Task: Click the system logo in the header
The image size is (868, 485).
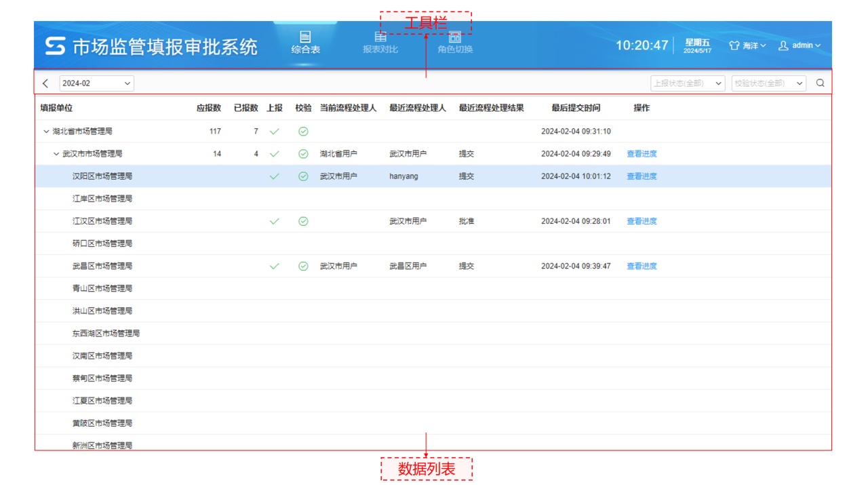Action: (x=55, y=45)
